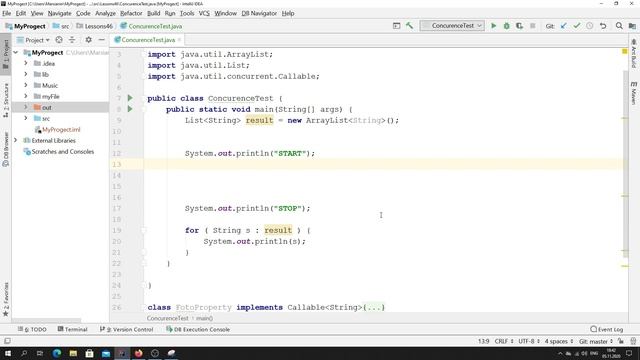Open Search Everywhere magnifier icon
Viewport: 640px width, 360px height.
(x=619, y=26)
